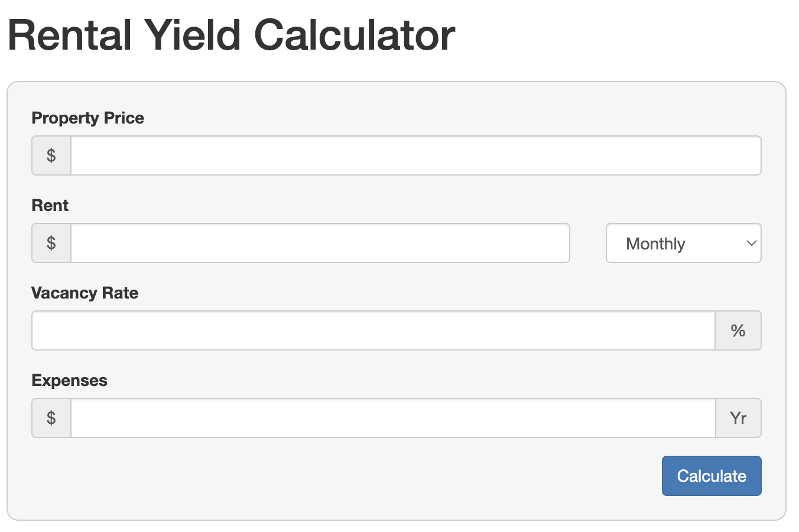Click the Calculate button
The height and width of the screenshot is (532, 799).
click(x=711, y=476)
